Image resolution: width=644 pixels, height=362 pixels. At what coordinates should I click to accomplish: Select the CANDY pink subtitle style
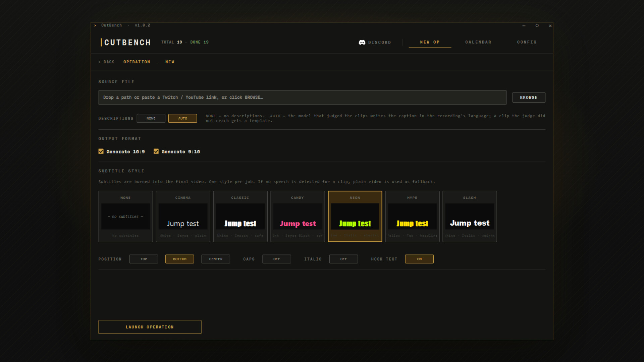298,217
